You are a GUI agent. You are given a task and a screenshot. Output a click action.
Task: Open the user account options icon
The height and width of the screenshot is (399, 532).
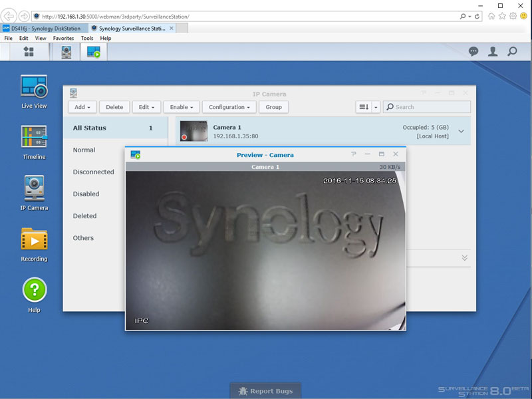[493, 52]
